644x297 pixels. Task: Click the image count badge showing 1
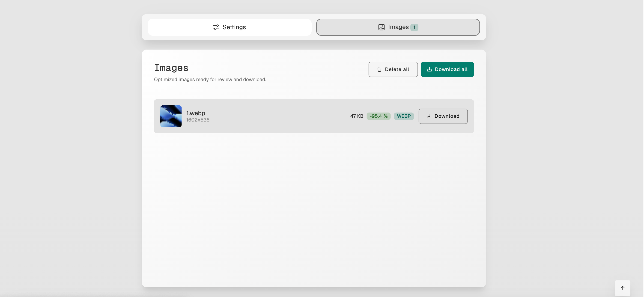click(414, 27)
